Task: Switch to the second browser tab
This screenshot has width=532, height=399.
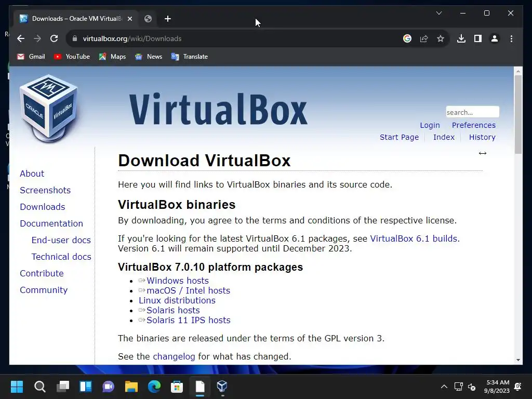Action: (x=148, y=19)
